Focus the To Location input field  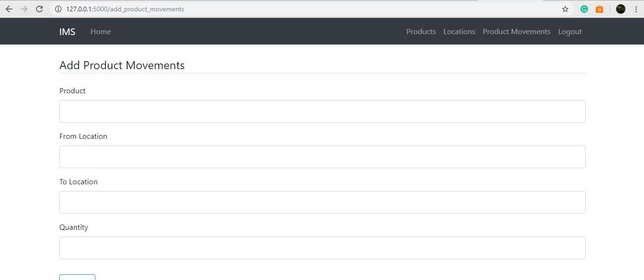(322, 202)
